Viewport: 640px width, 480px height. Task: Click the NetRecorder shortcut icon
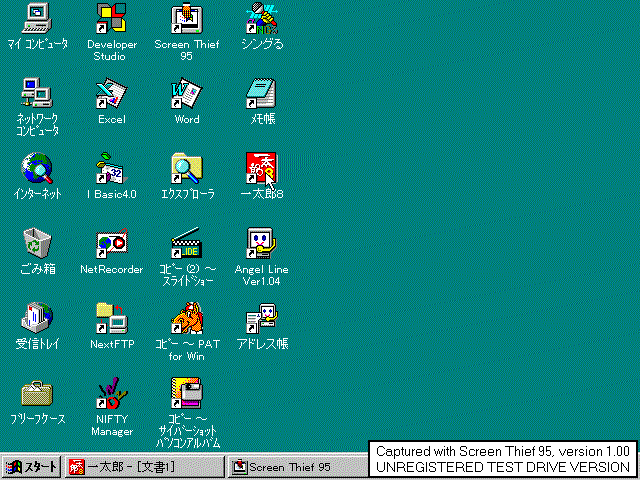point(111,243)
